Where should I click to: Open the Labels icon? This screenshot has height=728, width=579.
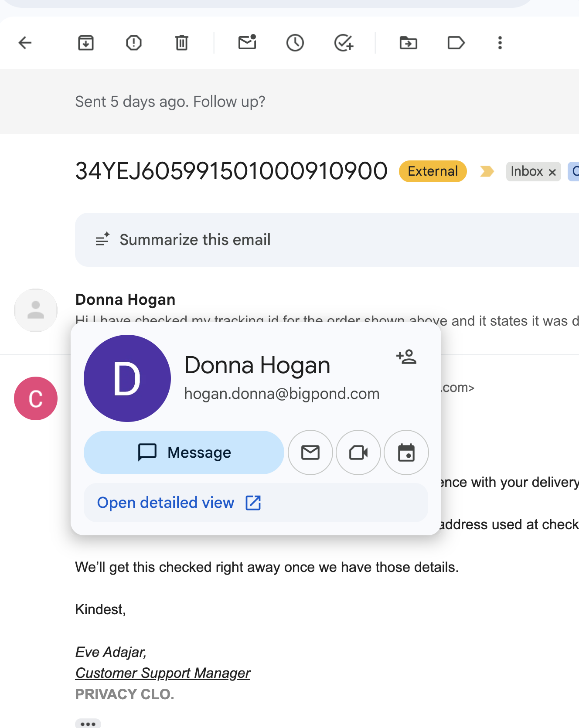coord(456,43)
